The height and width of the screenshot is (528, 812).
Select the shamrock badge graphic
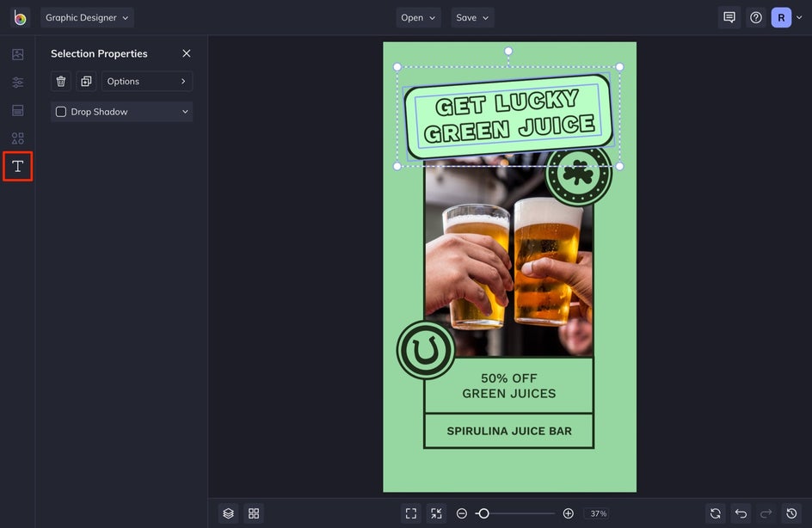[578, 174]
